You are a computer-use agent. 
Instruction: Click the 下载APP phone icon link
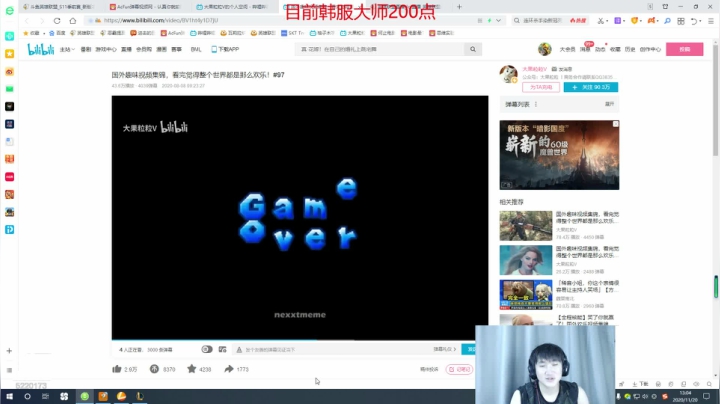[225, 49]
